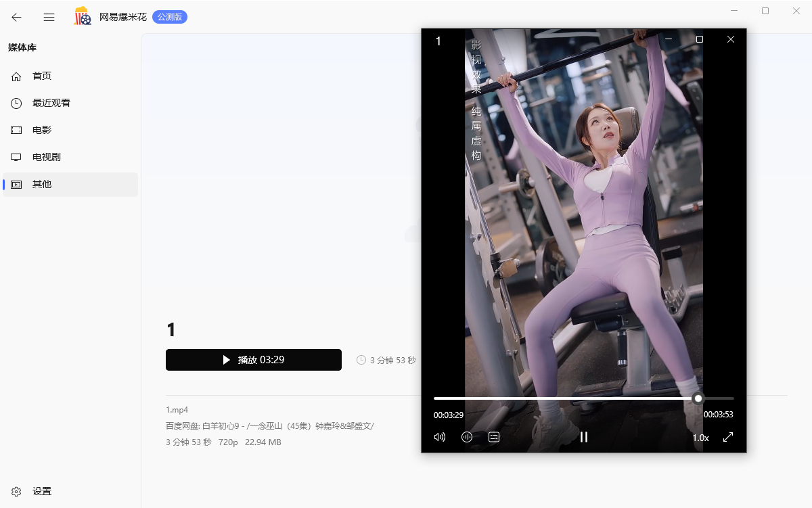Click the 公测版 badge
812x508 pixels.
click(x=169, y=17)
